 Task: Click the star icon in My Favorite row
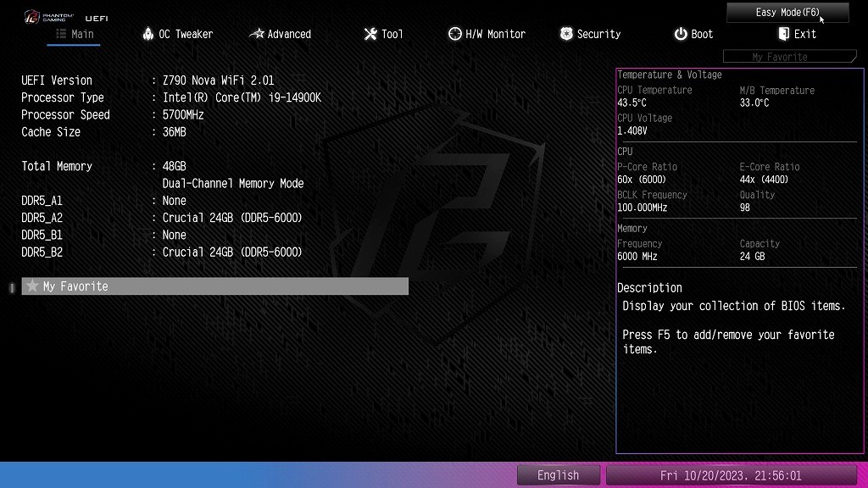(x=32, y=286)
